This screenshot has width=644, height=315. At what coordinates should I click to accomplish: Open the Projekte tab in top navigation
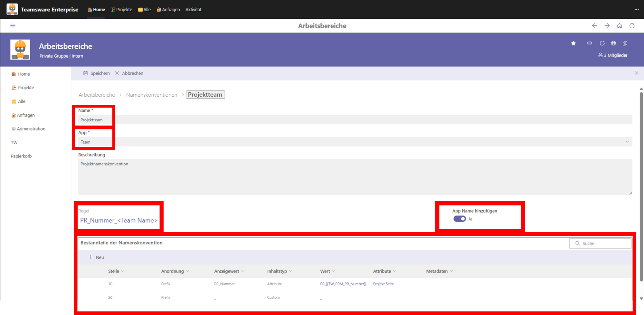coord(122,10)
